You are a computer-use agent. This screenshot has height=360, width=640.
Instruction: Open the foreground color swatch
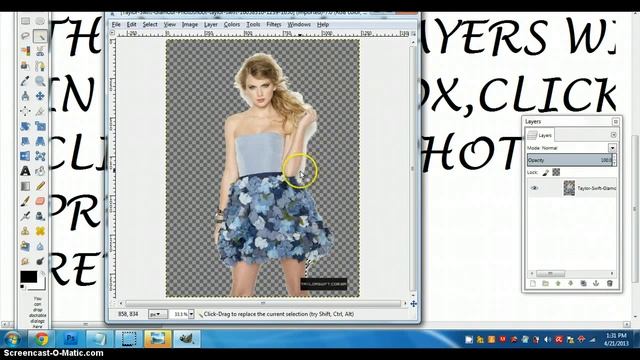click(29, 277)
